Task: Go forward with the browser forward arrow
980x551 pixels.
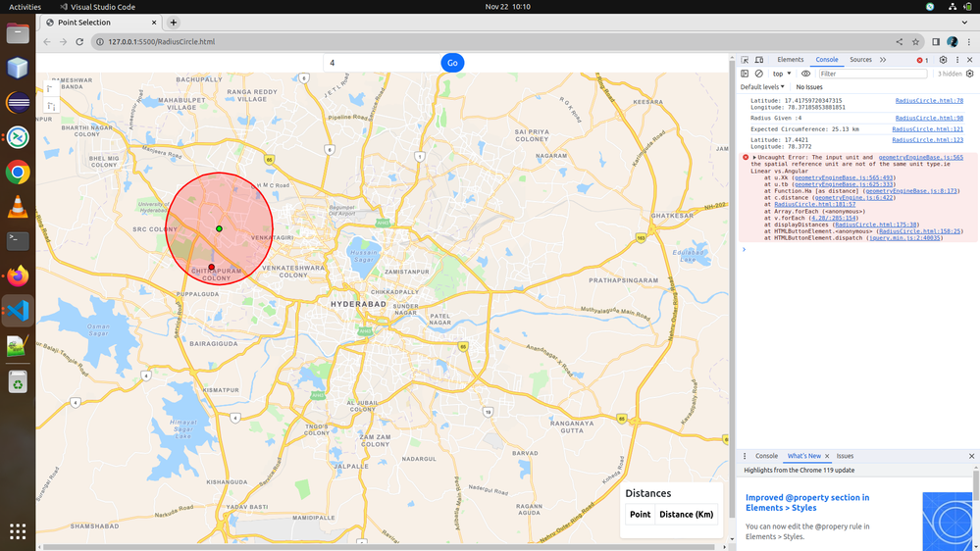Action: 63,42
